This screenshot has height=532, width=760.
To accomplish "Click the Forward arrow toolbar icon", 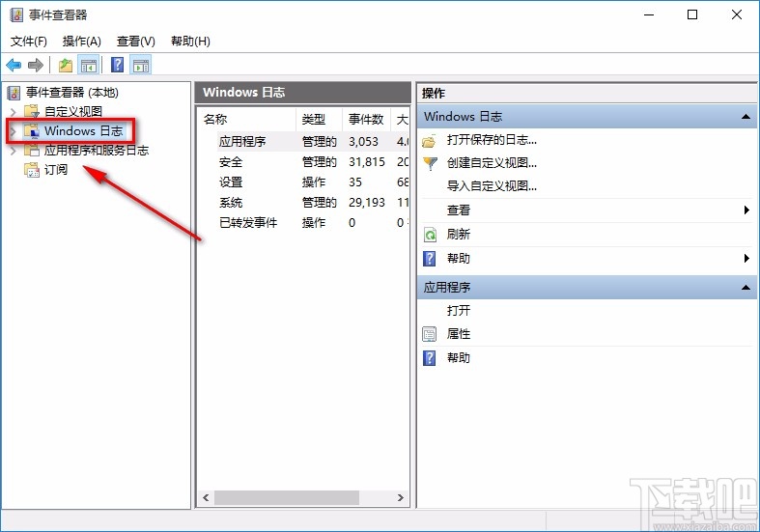I will point(36,65).
